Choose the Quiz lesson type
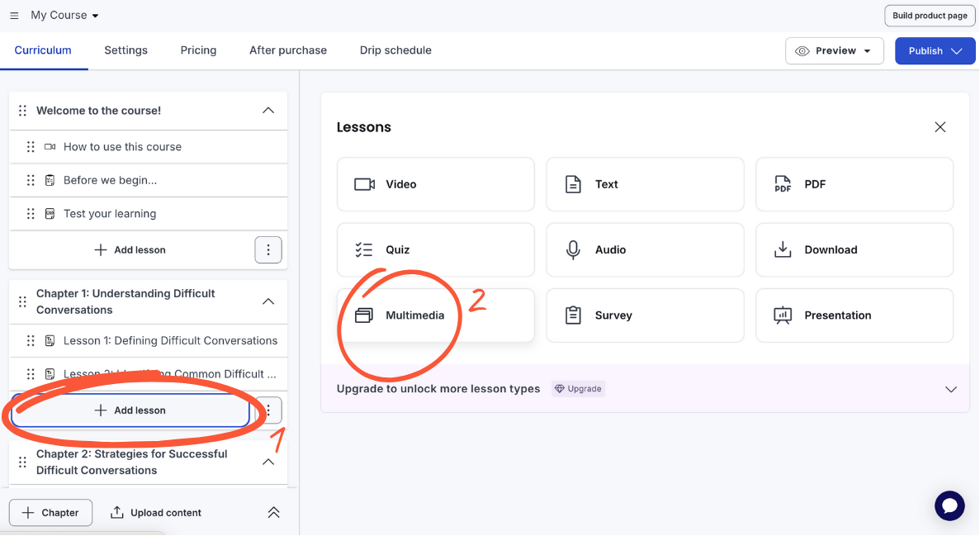 tap(435, 249)
